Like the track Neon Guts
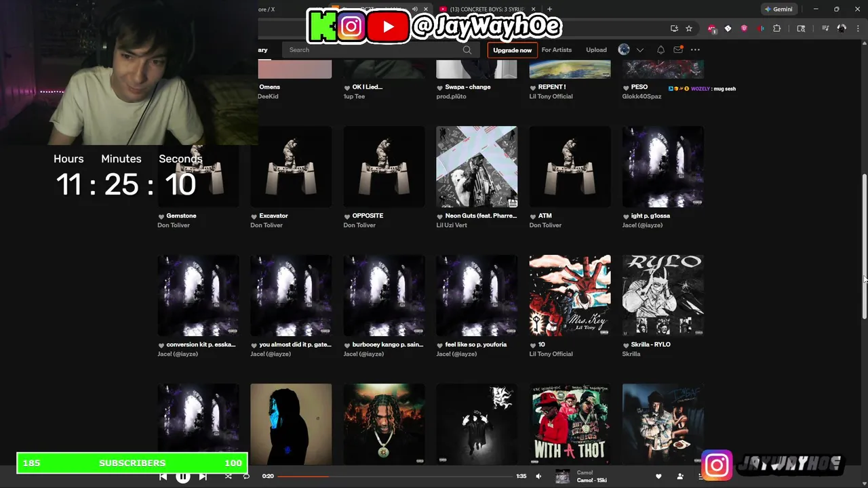 coord(440,216)
